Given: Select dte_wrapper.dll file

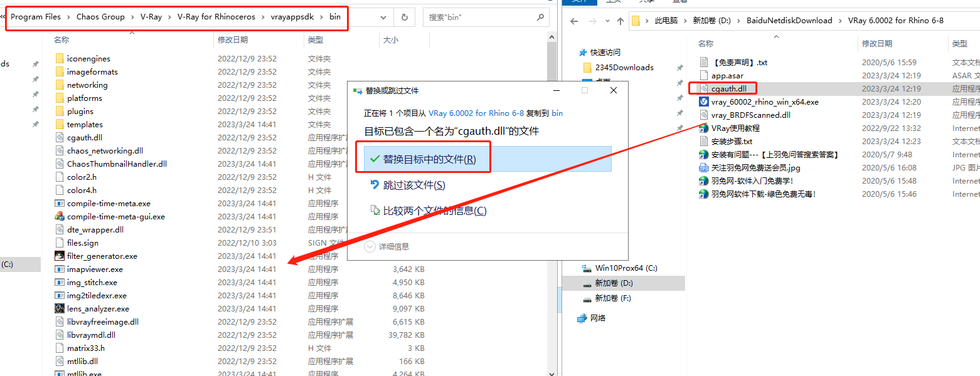Looking at the screenshot, I should coord(95,229).
